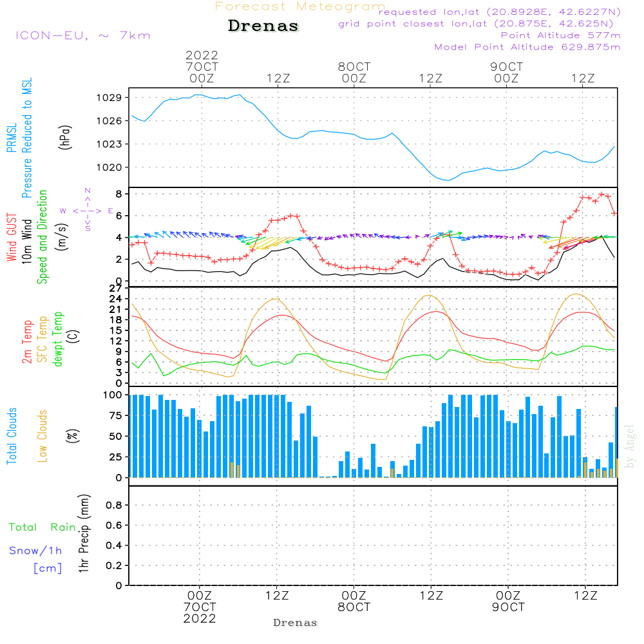Select the 15 temperature tick label
Screen dimensions: 644x644
116,330
